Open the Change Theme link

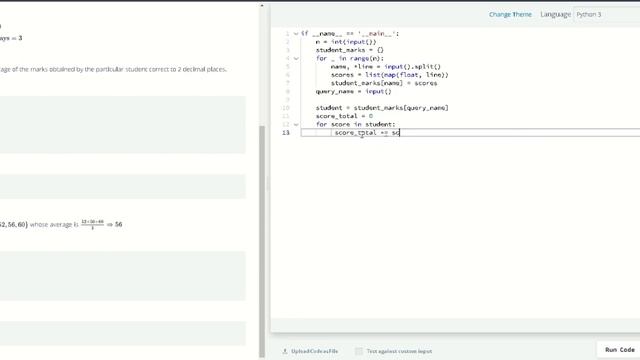click(510, 14)
